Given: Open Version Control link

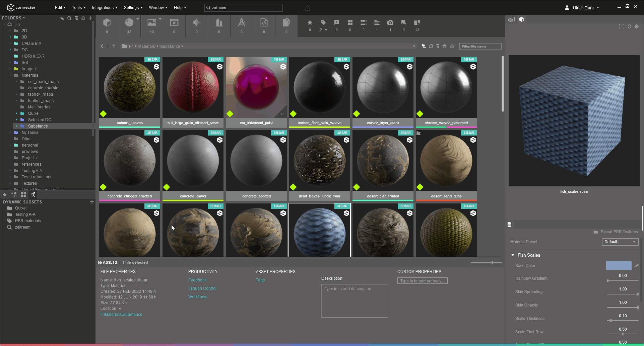Looking at the screenshot, I should click(x=202, y=288).
